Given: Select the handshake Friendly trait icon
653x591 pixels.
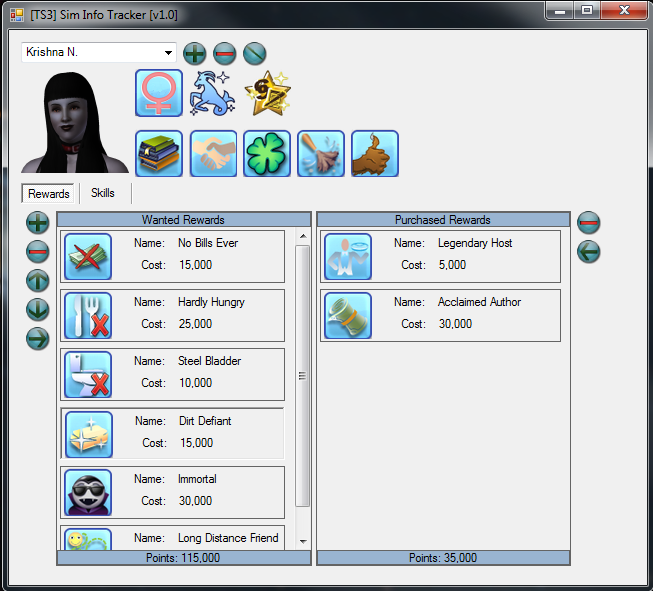Looking at the screenshot, I should pos(213,153).
